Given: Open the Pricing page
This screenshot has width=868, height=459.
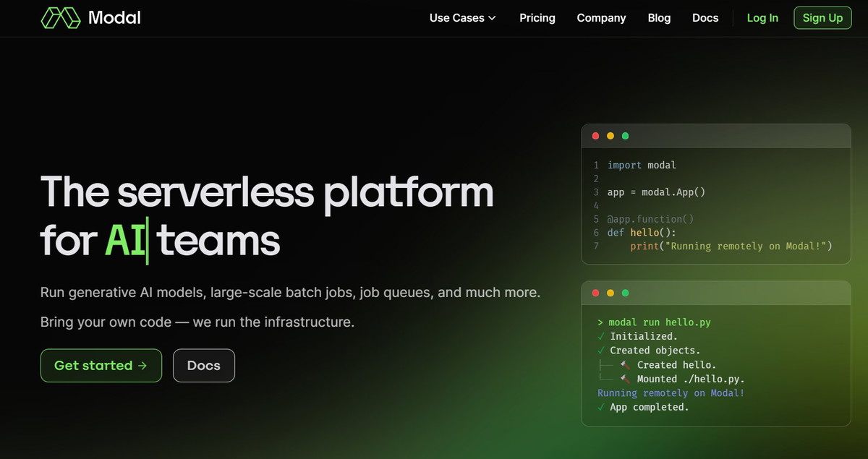Looking at the screenshot, I should pos(537,18).
